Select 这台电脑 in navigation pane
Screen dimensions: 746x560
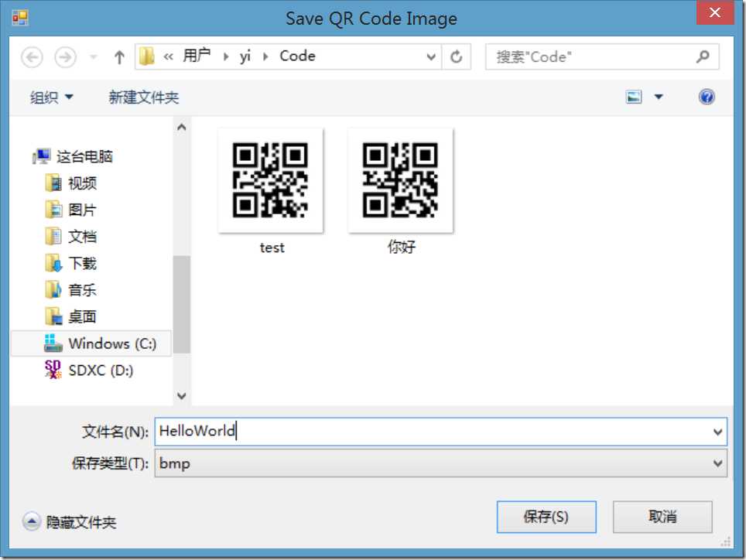coord(84,156)
